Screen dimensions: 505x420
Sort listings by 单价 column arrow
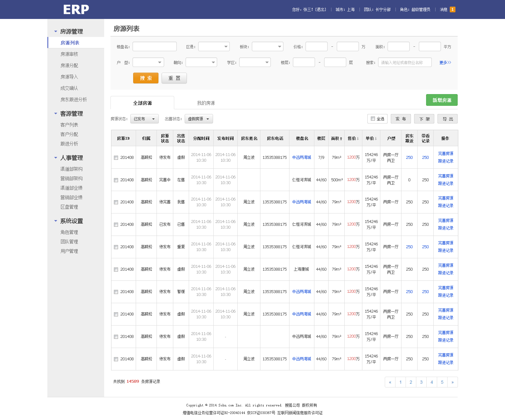[375, 138]
